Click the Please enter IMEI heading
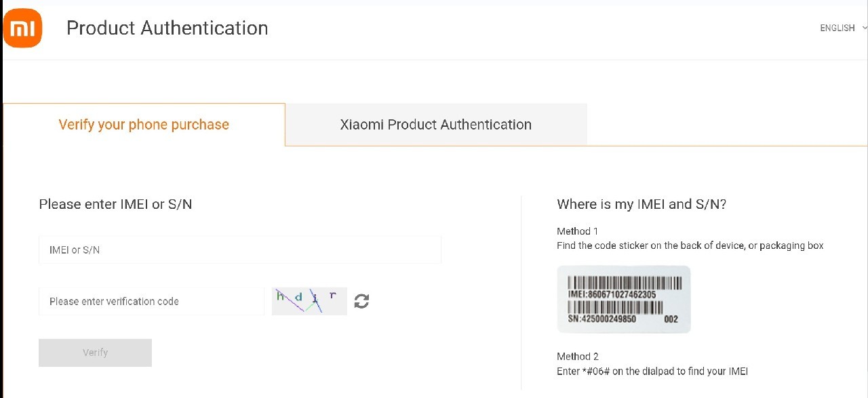This screenshot has height=398, width=868. pos(115,204)
